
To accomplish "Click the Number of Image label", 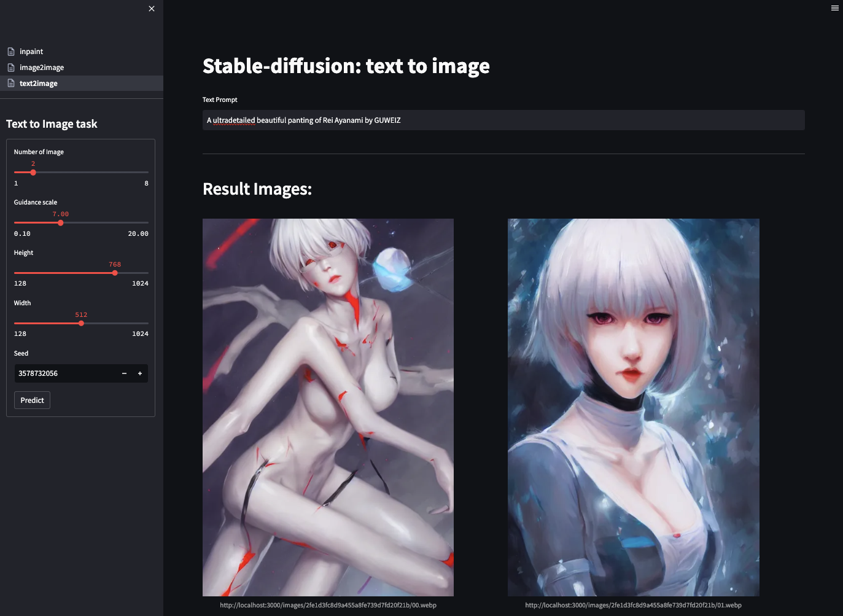I will (39, 152).
